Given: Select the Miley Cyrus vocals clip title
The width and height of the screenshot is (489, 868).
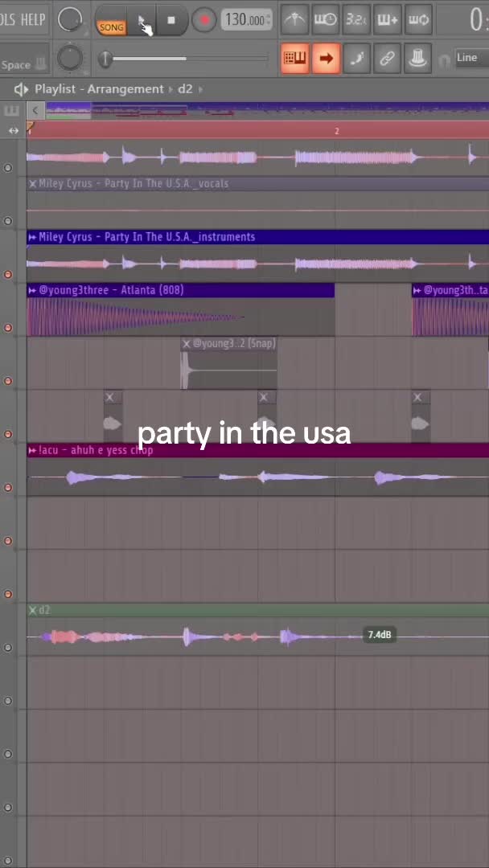Looking at the screenshot, I should (134, 184).
